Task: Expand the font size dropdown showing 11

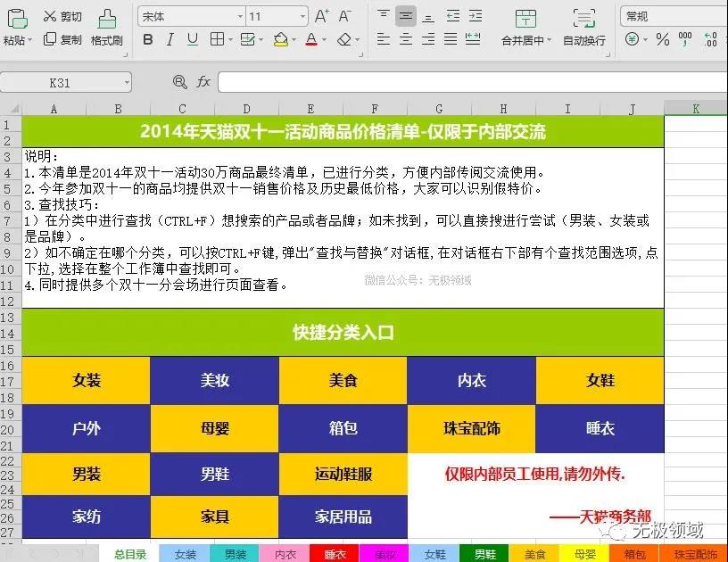Action: 302,17
